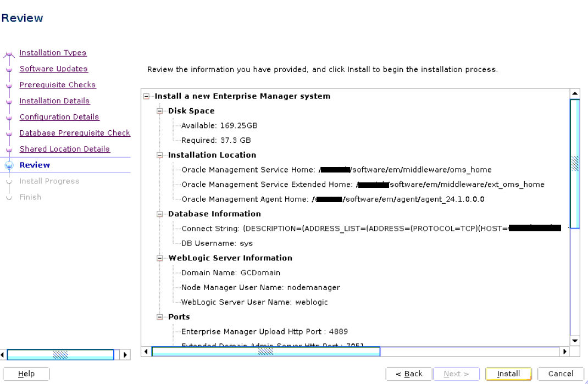
Task: Select the Required: 37.3 GB row
Action: pyautogui.click(x=216, y=140)
